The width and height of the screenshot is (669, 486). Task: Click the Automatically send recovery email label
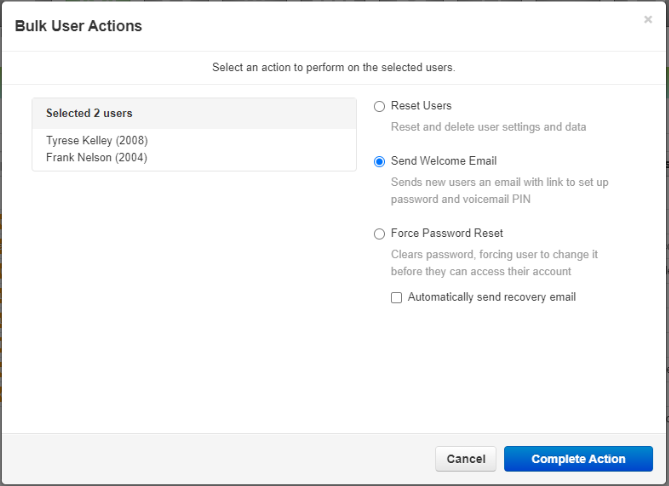(492, 297)
